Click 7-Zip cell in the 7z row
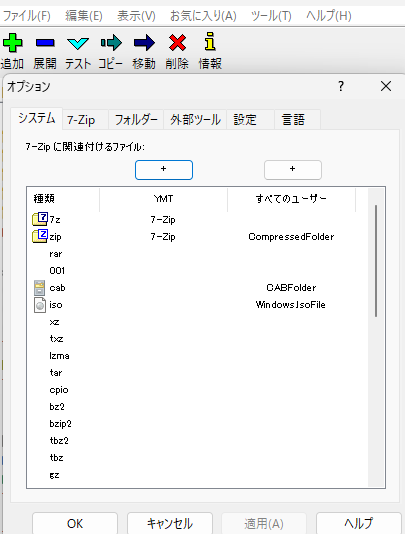 (x=163, y=220)
